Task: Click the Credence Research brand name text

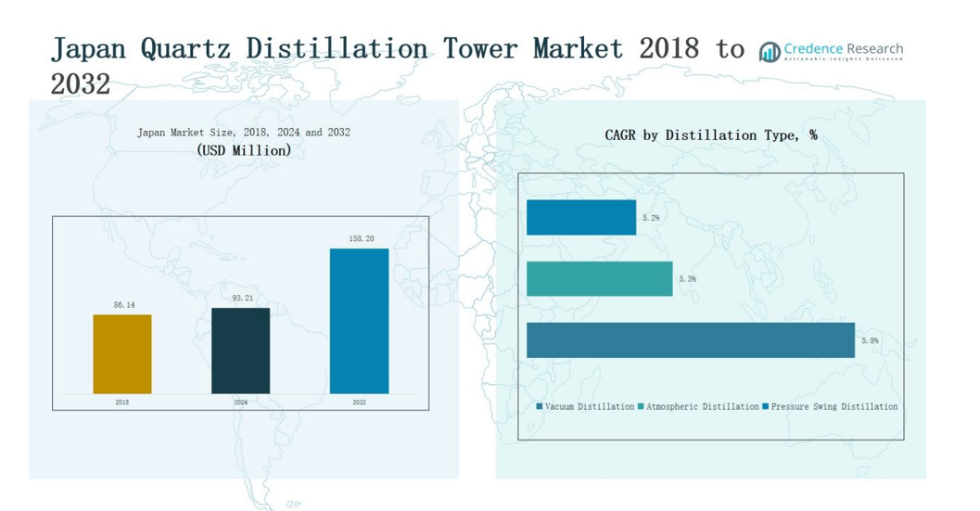Action: 843,48
